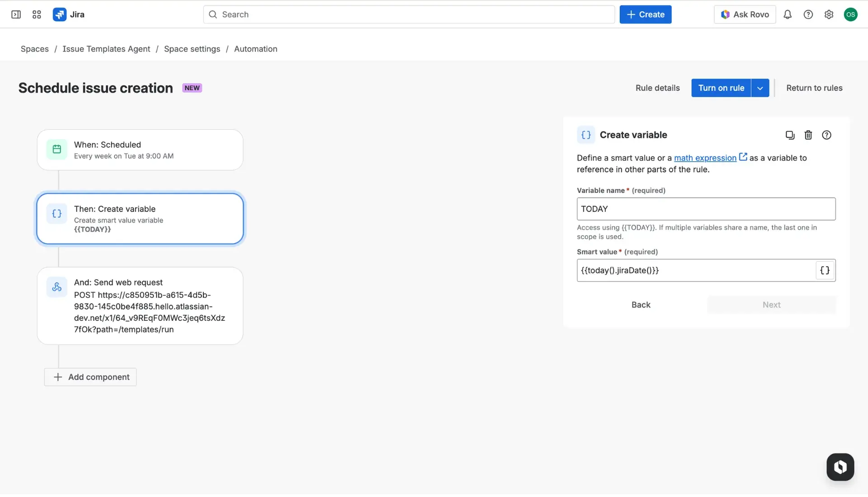The height and width of the screenshot is (497, 868).
Task: Click the OS profile avatar
Action: point(851,14)
